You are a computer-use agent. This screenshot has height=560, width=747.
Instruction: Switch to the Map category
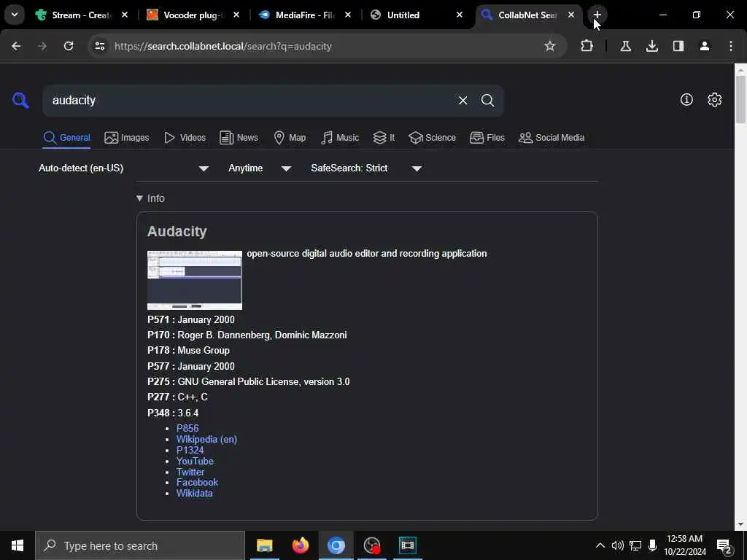click(x=290, y=138)
